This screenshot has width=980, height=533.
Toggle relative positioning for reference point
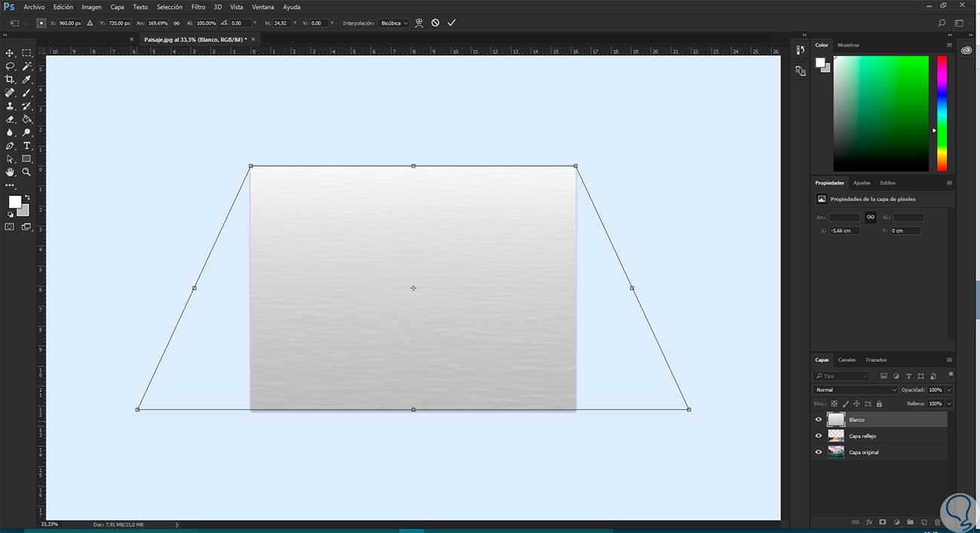pyautogui.click(x=90, y=23)
